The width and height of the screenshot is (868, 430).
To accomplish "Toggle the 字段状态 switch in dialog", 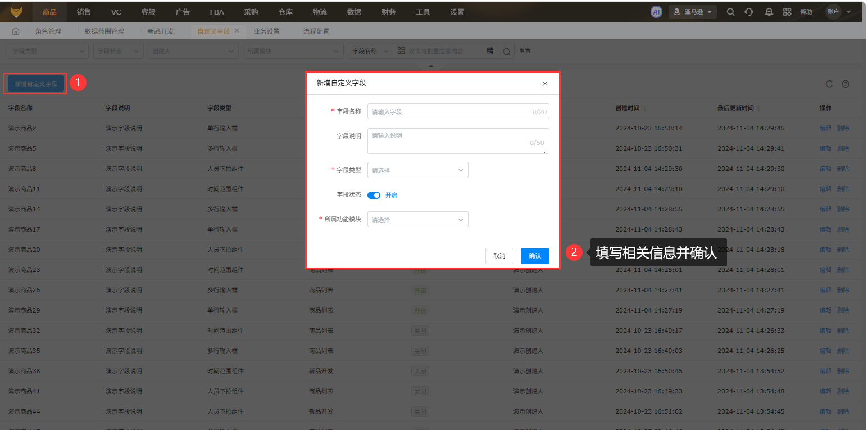I will [374, 195].
